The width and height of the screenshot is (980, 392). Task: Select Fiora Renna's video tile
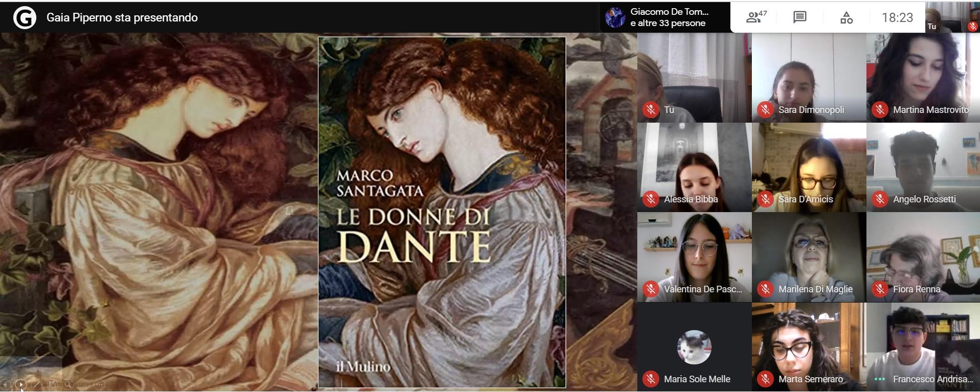point(923,257)
